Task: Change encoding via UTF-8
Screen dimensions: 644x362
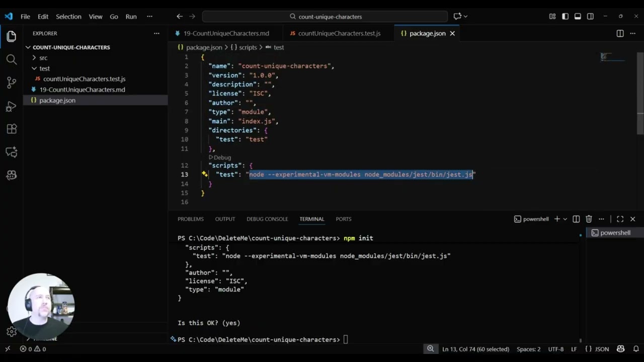Action: [x=555, y=349]
